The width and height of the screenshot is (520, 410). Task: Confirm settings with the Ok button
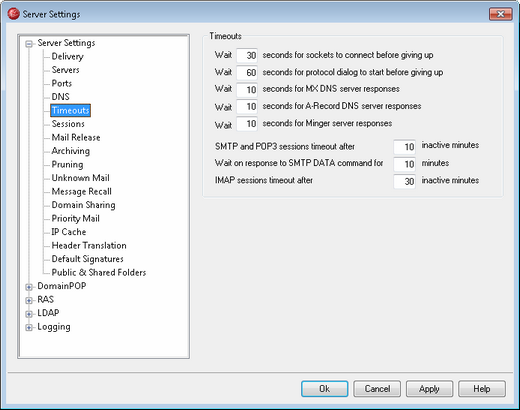pos(325,389)
